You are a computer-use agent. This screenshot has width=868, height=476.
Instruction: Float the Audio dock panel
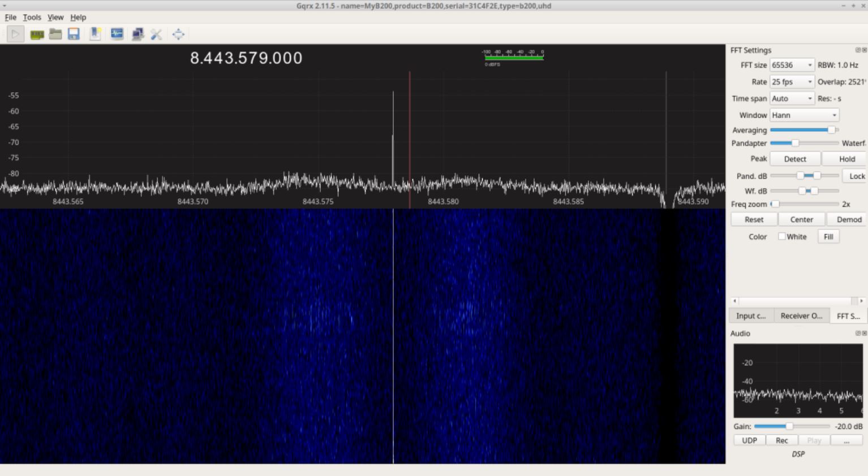[x=858, y=334]
